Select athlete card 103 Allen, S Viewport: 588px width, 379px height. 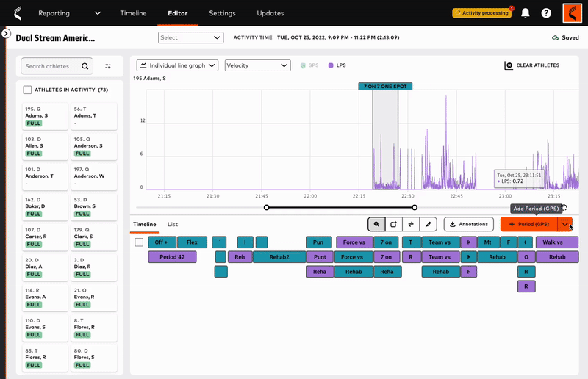[x=45, y=147]
